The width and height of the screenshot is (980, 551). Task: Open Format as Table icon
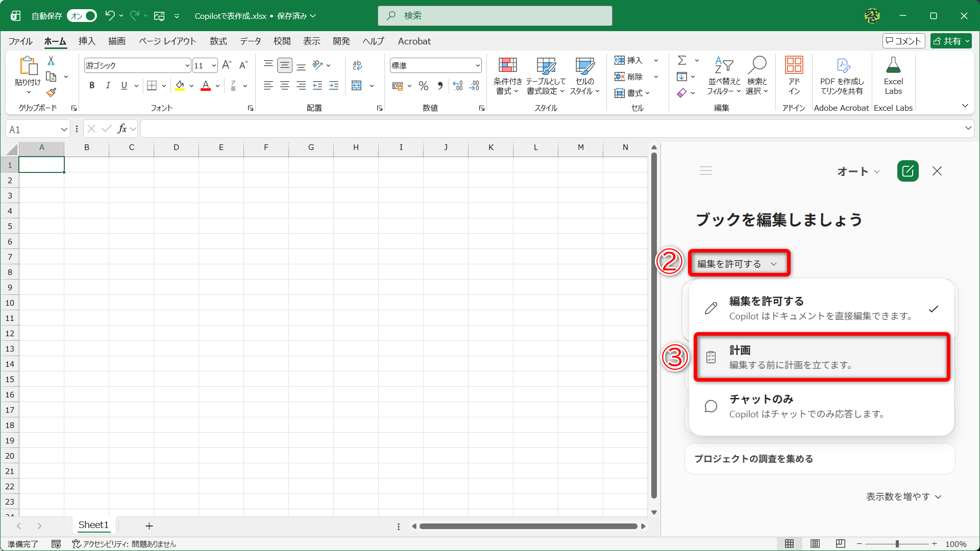pyautogui.click(x=546, y=66)
